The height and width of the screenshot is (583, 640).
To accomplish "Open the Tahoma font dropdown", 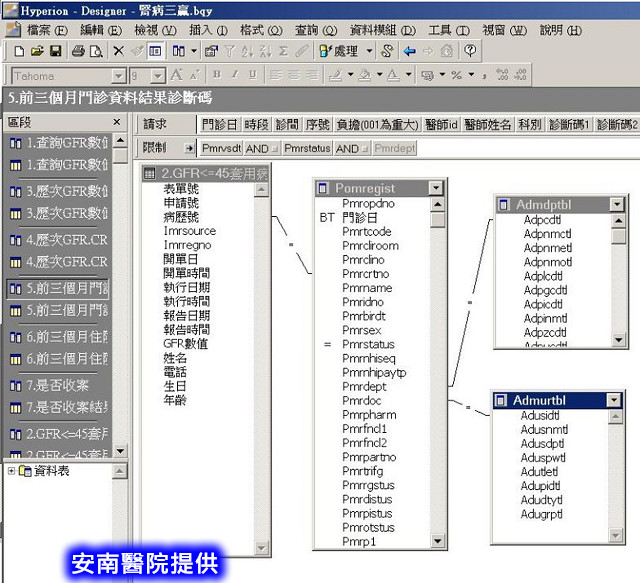I will pyautogui.click(x=118, y=76).
